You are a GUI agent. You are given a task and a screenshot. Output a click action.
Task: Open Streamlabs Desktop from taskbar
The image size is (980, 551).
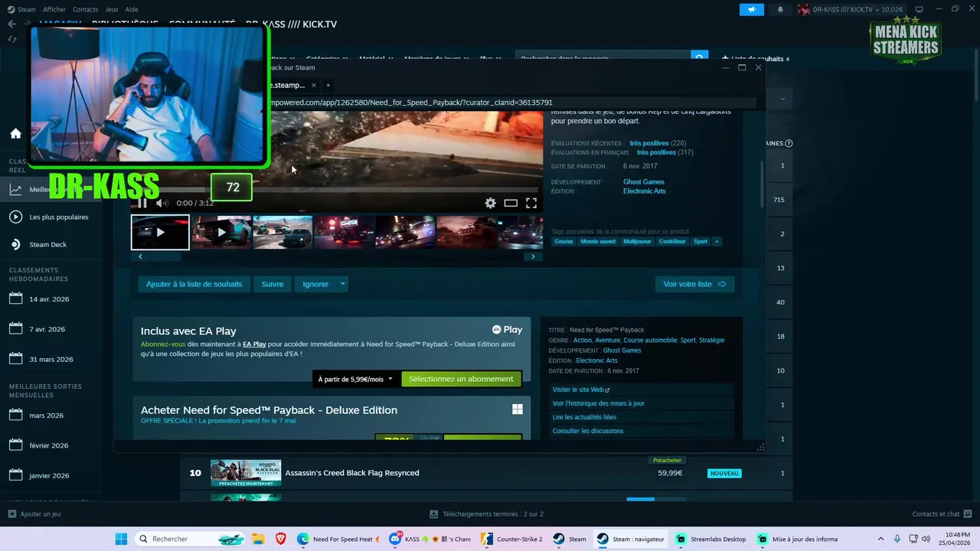click(710, 539)
